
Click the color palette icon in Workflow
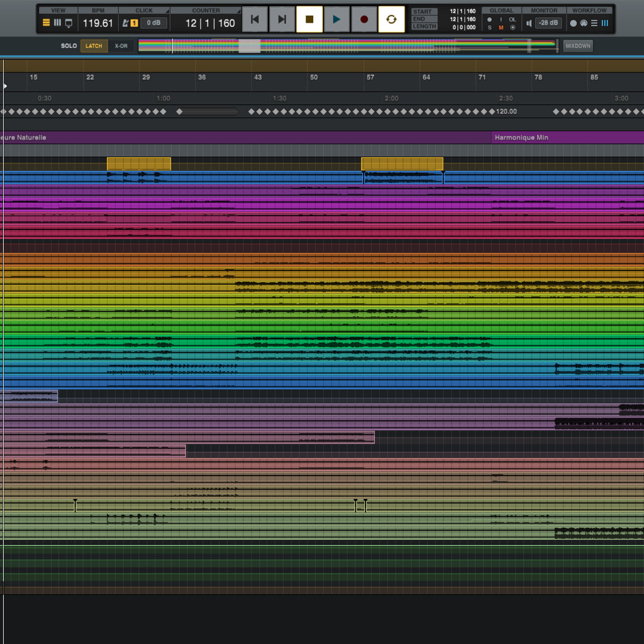coord(584,23)
